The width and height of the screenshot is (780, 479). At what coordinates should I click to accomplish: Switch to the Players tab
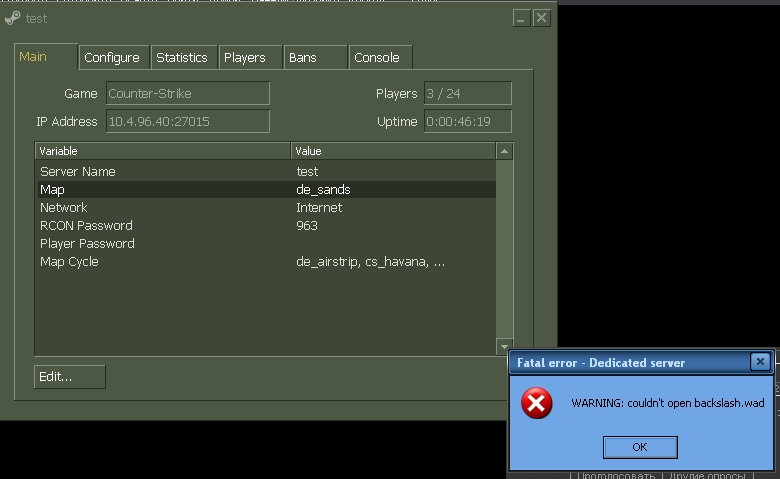point(251,58)
